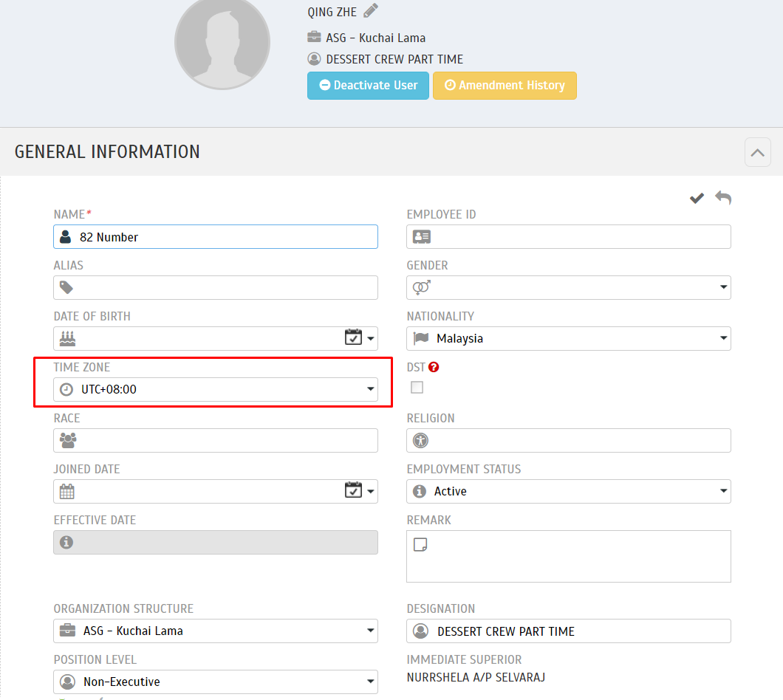This screenshot has width=783, height=700.
Task: Expand the Position Level dropdown
Action: (x=371, y=682)
